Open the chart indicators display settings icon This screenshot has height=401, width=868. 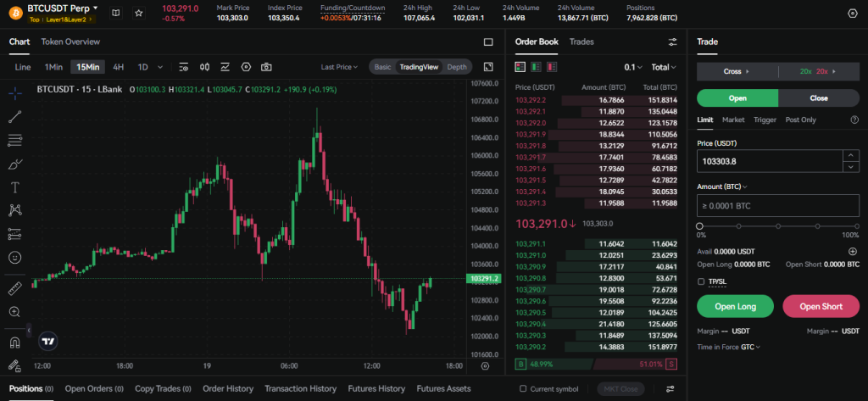coord(184,67)
